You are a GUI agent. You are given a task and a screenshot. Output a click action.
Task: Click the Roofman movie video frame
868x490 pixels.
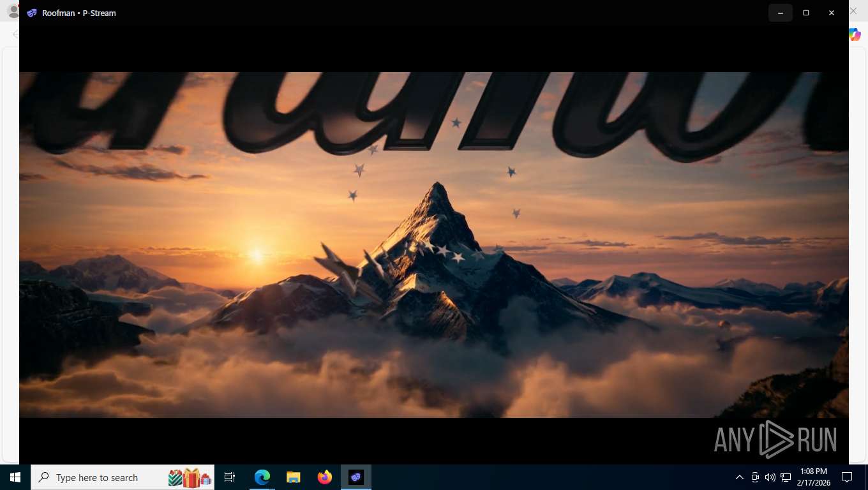(x=434, y=245)
